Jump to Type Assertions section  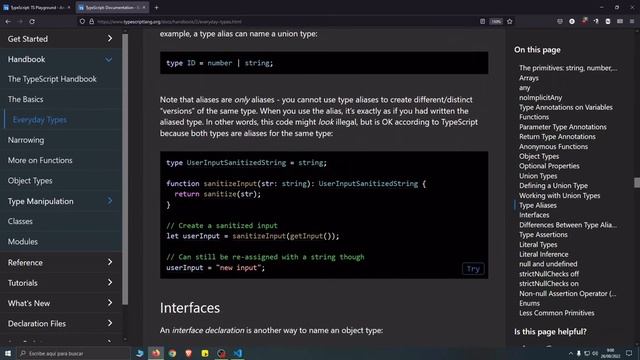tap(543, 235)
